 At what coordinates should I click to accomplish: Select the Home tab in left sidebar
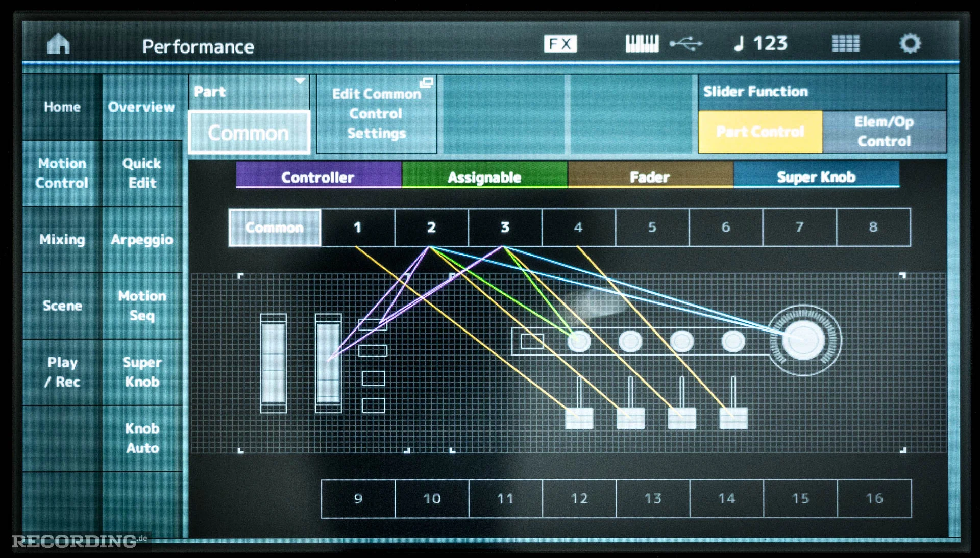click(62, 107)
